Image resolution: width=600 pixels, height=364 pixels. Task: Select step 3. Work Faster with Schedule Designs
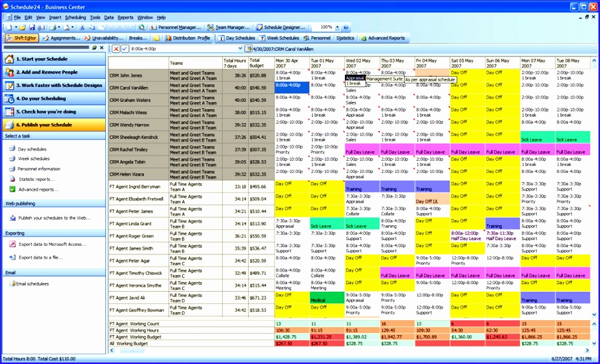click(x=54, y=85)
